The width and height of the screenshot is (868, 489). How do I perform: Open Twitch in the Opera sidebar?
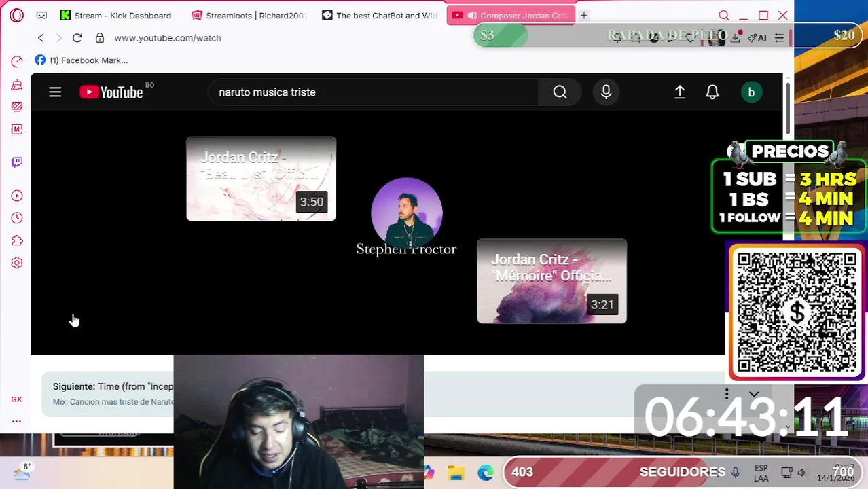click(17, 162)
